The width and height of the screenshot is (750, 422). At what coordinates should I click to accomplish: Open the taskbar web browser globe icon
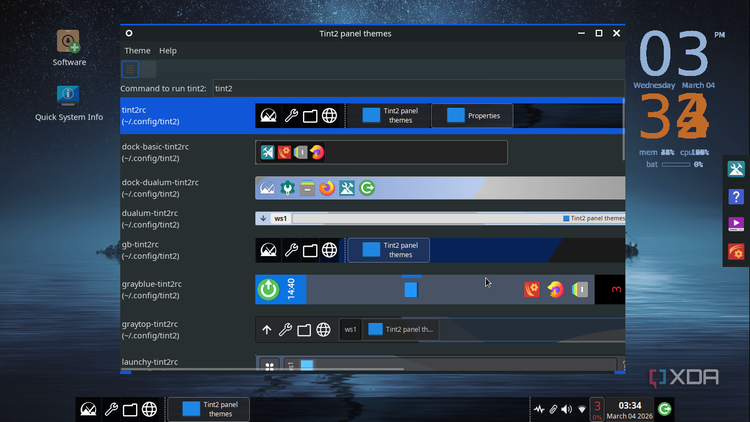149,409
